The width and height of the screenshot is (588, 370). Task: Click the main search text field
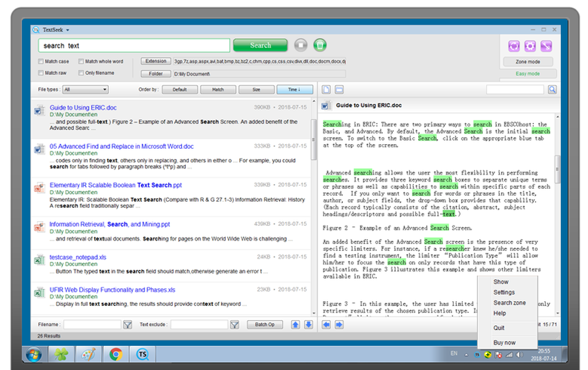(134, 45)
